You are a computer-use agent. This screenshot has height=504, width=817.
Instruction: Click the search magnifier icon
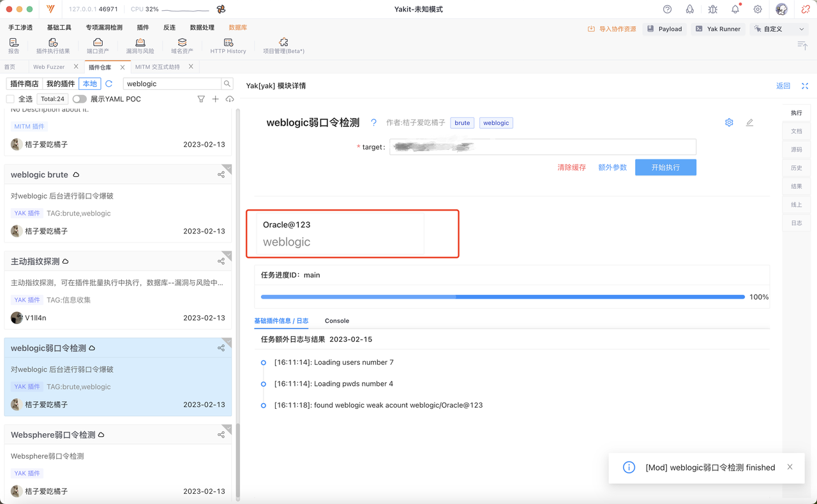[227, 84]
